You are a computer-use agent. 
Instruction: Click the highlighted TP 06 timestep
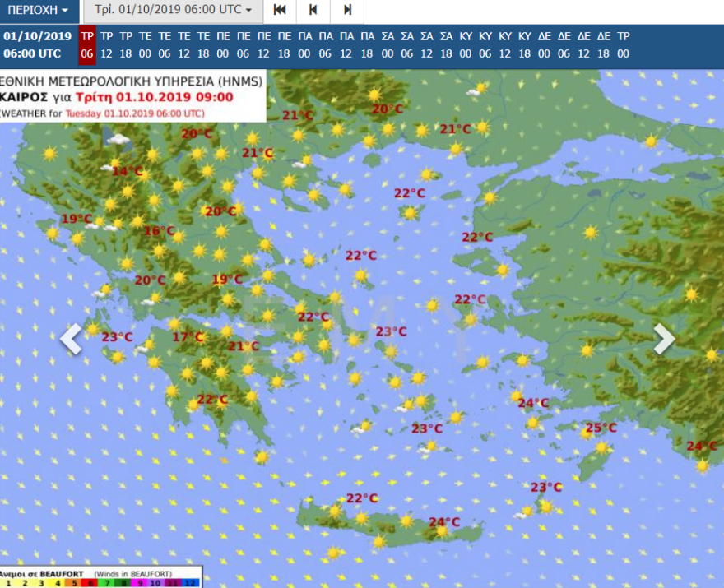click(85, 47)
